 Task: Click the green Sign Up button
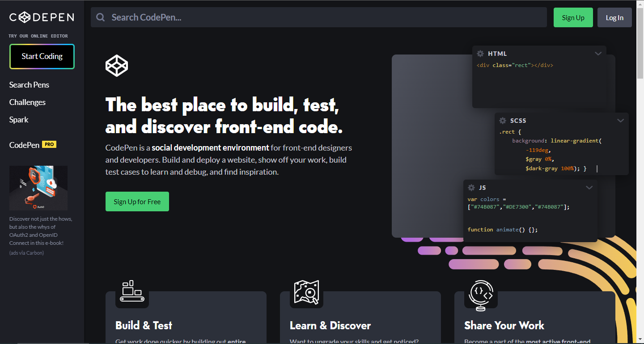click(x=573, y=17)
